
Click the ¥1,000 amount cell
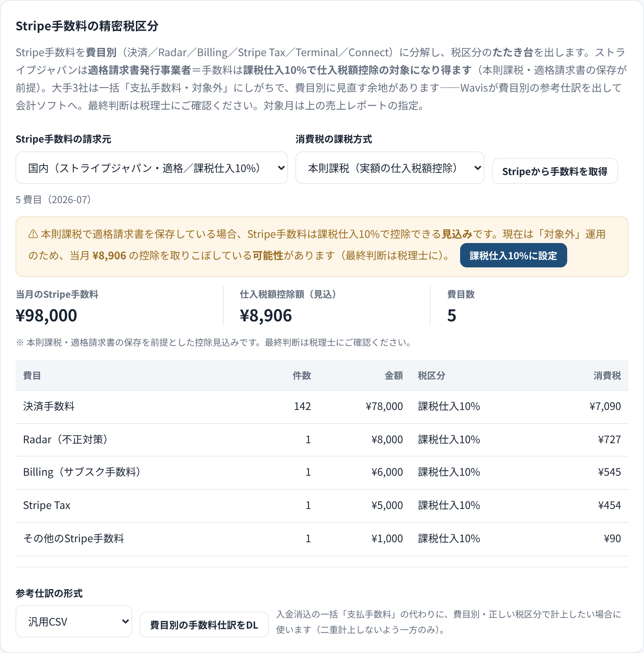point(387,539)
